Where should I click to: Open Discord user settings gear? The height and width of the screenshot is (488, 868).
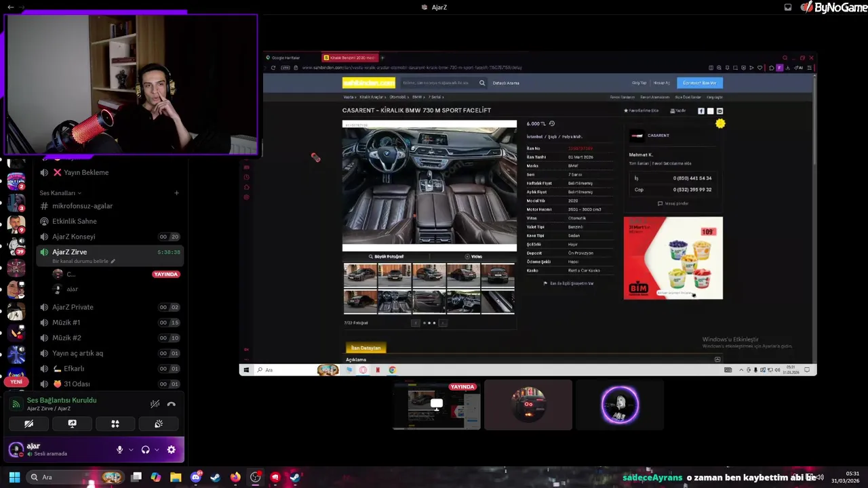(x=171, y=449)
